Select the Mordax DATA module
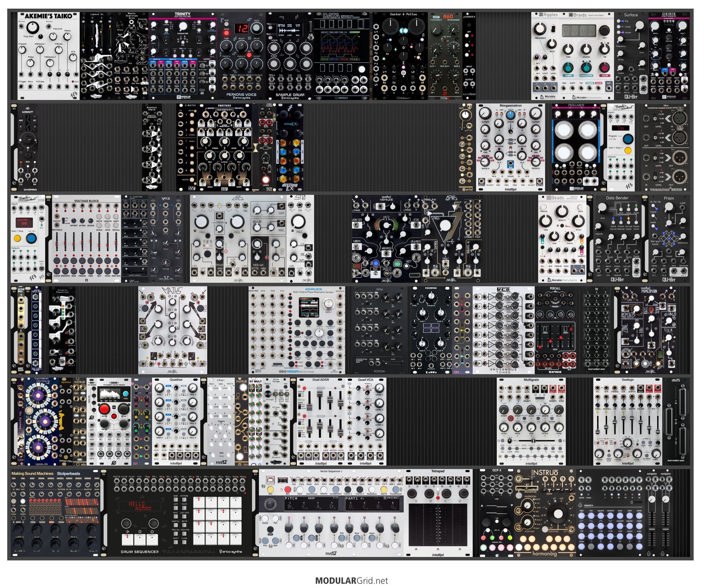 tap(342, 56)
